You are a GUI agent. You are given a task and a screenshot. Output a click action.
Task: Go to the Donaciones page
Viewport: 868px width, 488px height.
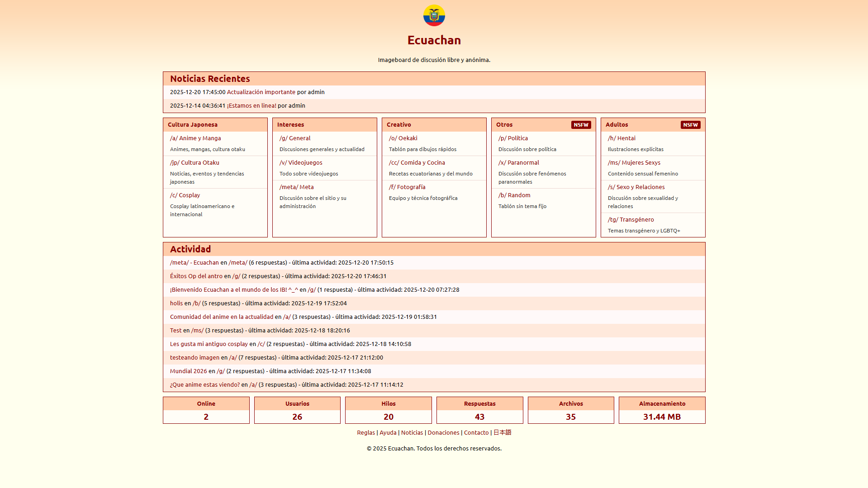[443, 433]
